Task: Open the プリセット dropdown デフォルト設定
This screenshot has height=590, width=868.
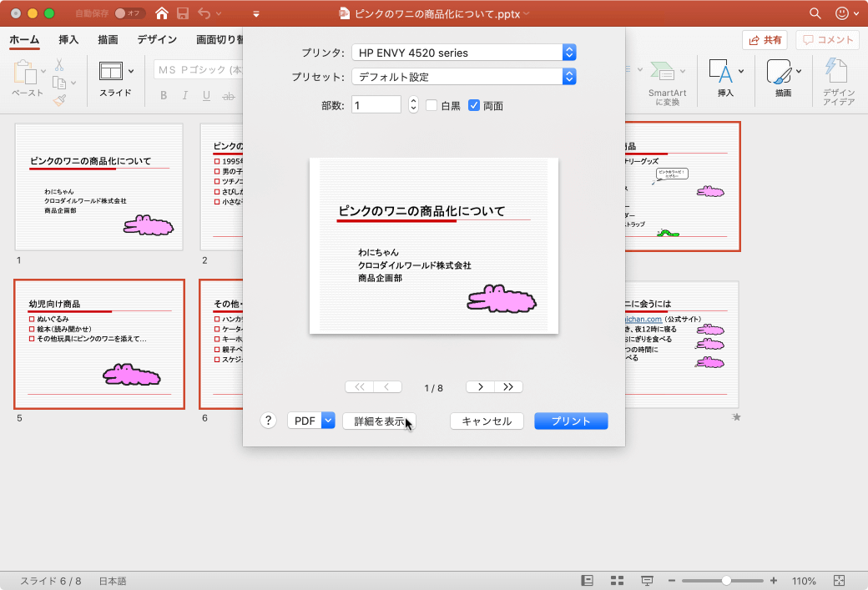Action: coord(464,77)
